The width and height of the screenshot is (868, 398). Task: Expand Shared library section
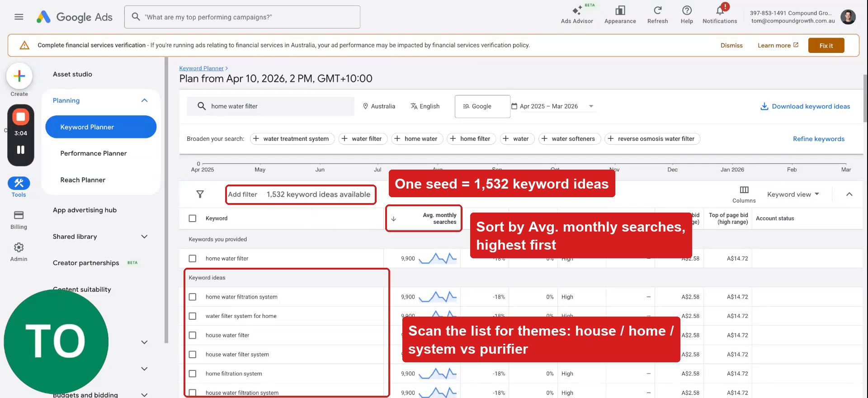point(144,237)
